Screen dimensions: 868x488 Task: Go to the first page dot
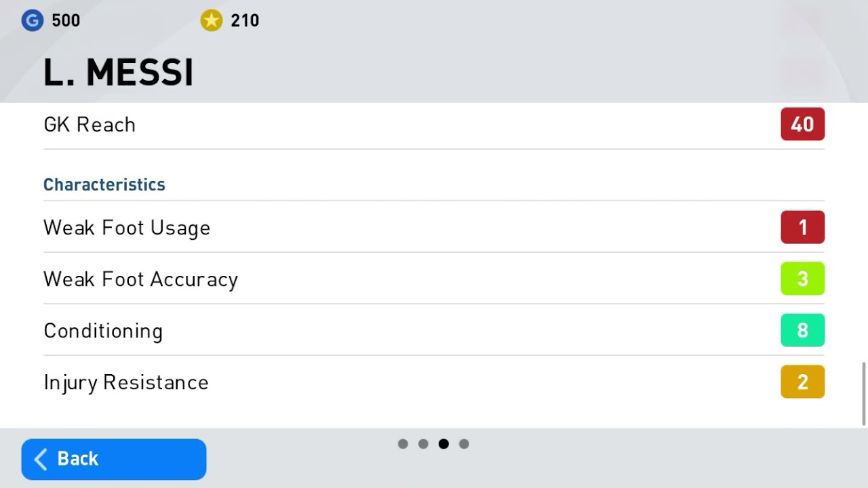point(403,444)
